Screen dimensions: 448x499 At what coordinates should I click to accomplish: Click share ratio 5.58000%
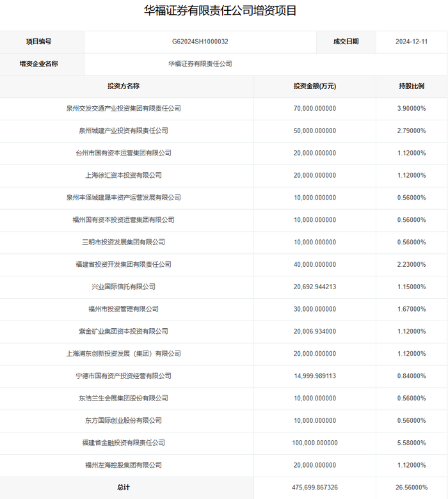[412, 443]
